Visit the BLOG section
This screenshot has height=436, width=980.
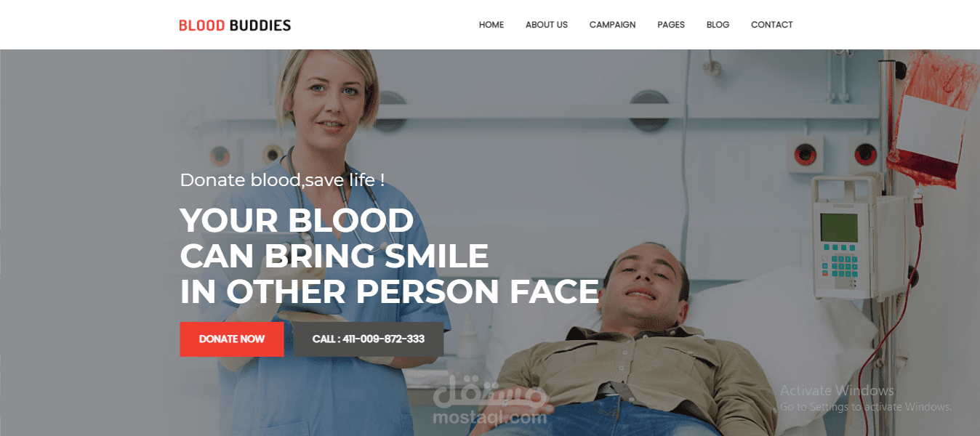coord(718,25)
